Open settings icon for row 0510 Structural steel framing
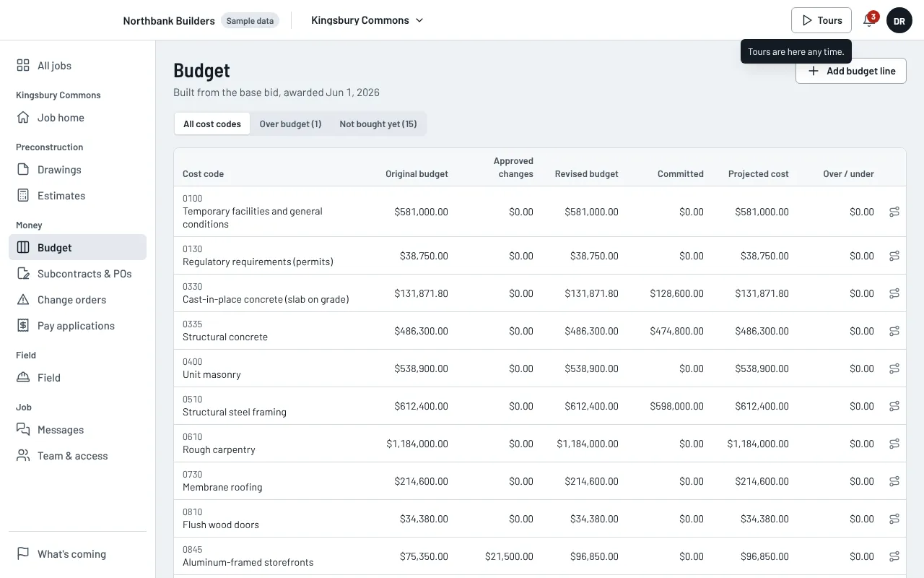 894,406
